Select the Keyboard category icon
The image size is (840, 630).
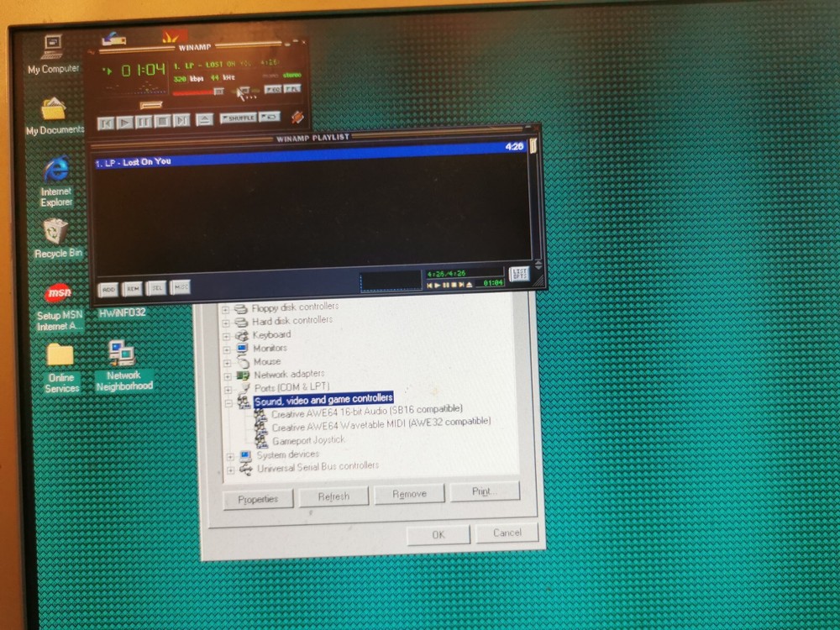tap(242, 335)
